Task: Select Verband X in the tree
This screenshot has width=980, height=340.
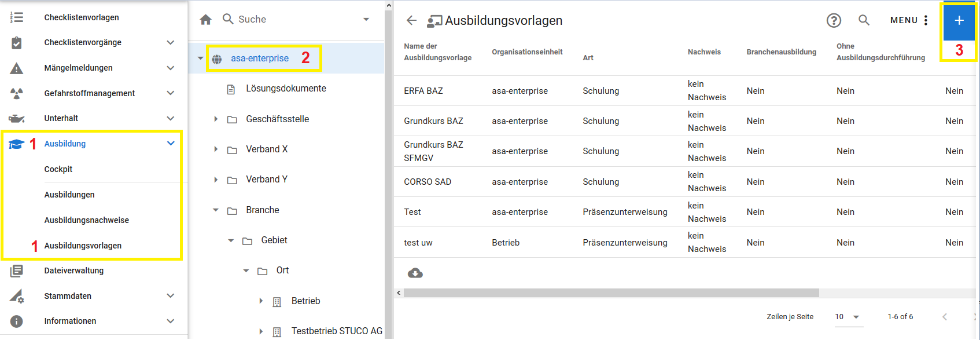Action: point(267,149)
